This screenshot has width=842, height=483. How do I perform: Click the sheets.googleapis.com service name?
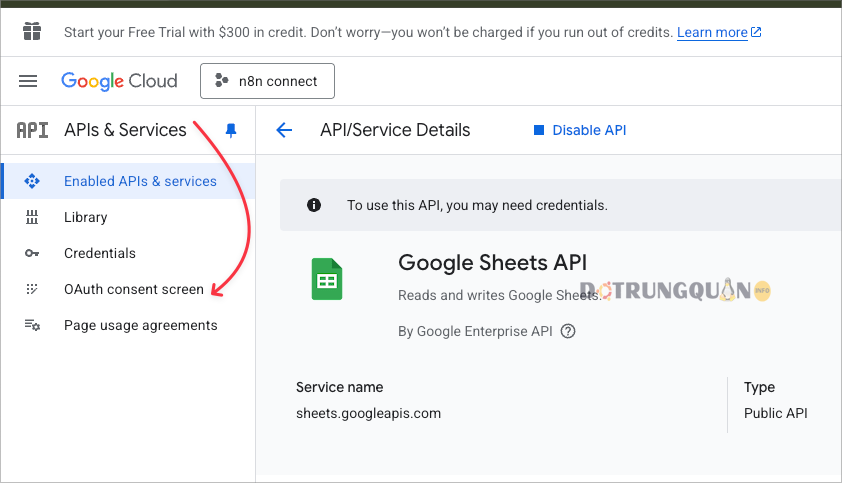pos(368,413)
